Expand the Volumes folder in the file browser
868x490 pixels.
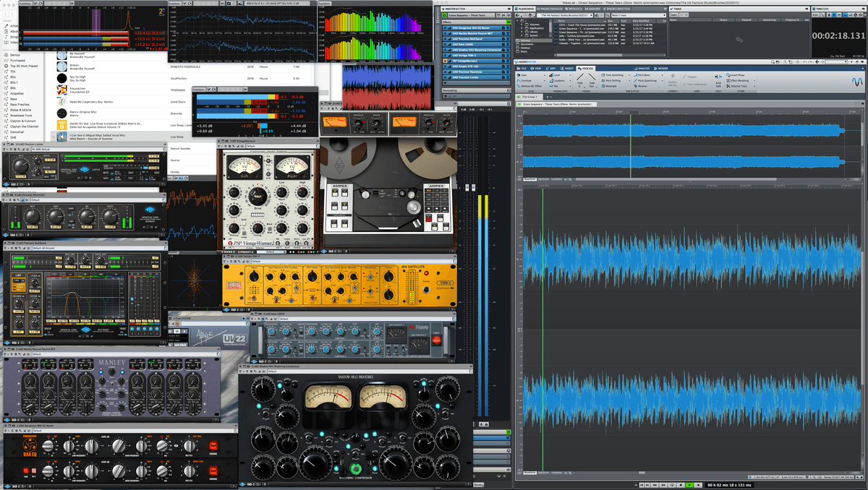tap(522, 25)
